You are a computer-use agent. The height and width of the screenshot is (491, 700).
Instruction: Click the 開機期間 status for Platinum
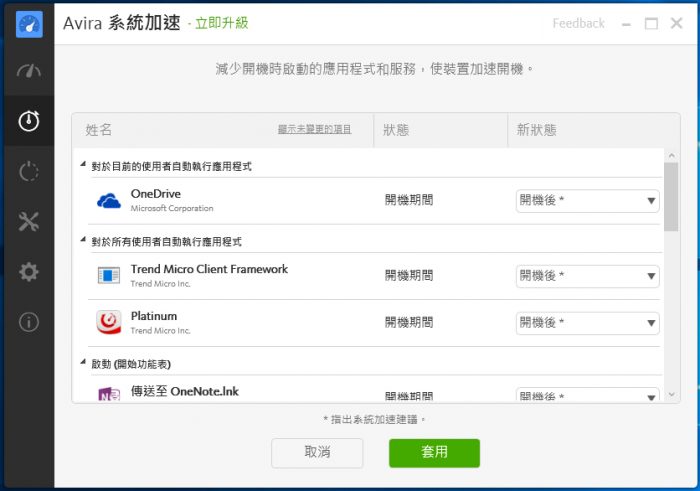409,322
